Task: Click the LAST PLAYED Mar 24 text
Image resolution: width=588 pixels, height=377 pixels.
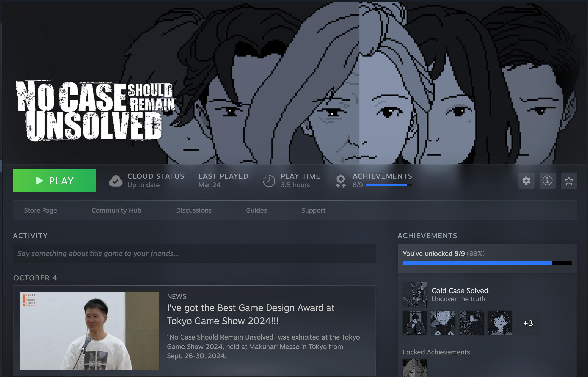Action: (223, 180)
